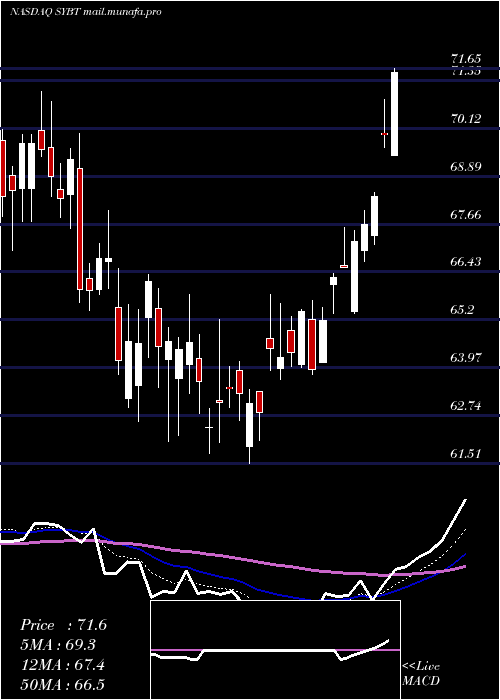Screen dimensions: 500x700
Task: Click the 67.66 price level label
Action: [466, 215]
